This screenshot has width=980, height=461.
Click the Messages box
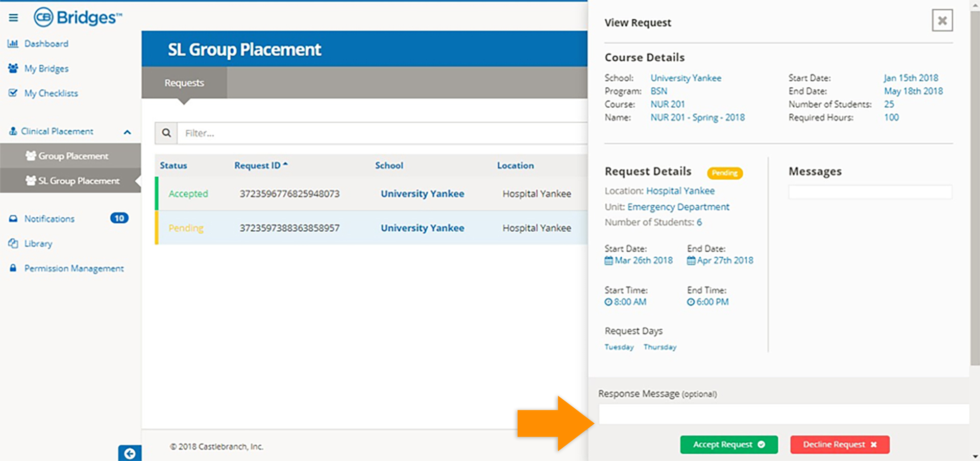870,192
